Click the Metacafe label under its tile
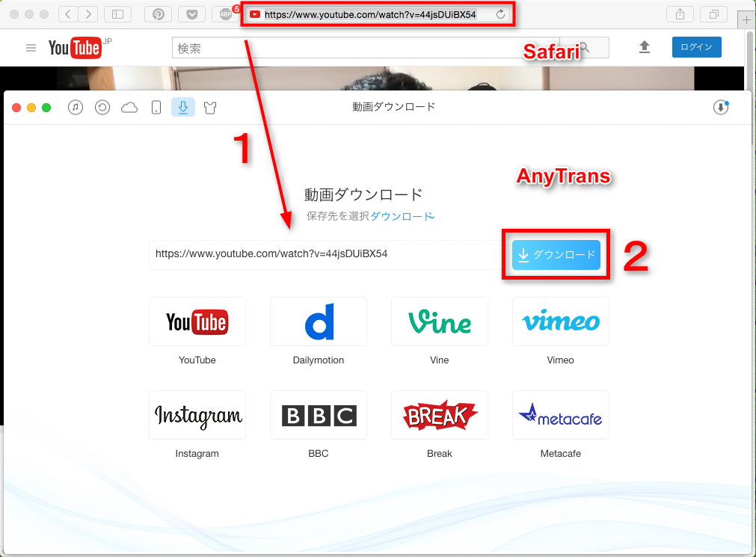 click(561, 454)
